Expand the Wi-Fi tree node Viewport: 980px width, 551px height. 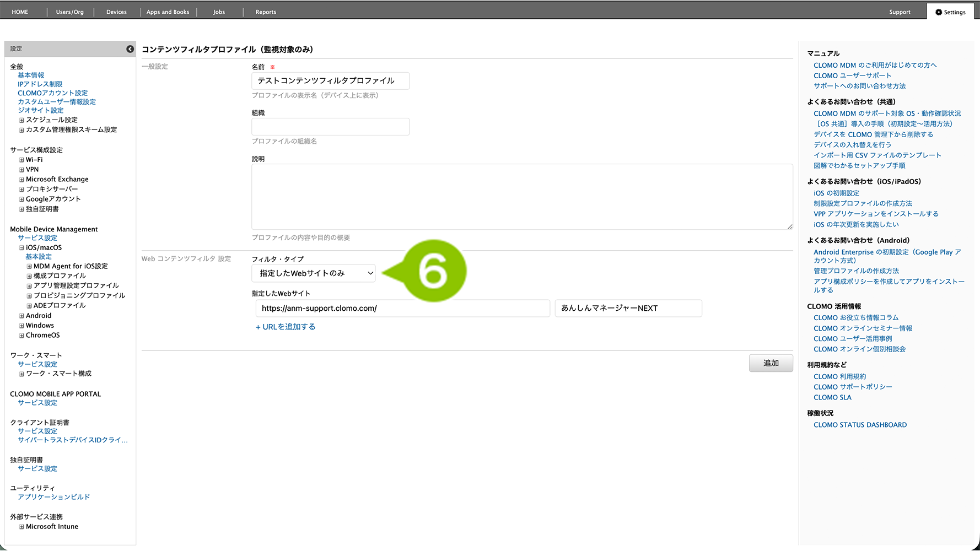tap(21, 160)
